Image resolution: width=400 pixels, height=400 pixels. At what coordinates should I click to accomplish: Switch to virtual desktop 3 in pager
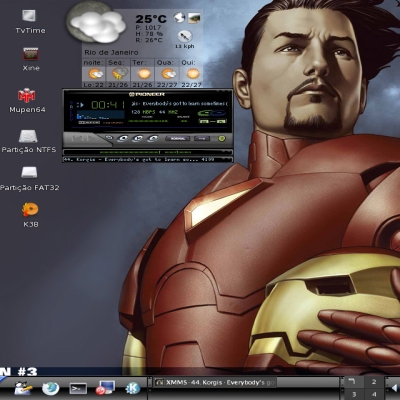[353, 394]
